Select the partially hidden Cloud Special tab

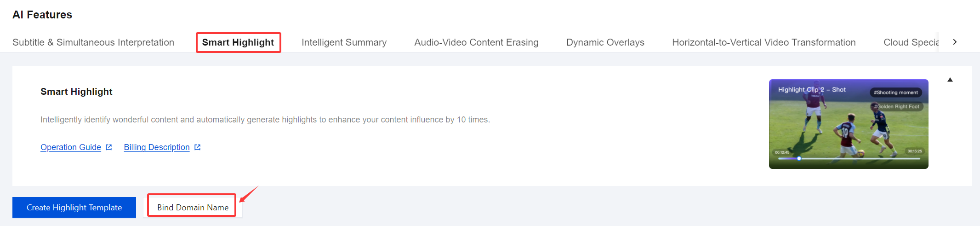pyautogui.click(x=910, y=42)
